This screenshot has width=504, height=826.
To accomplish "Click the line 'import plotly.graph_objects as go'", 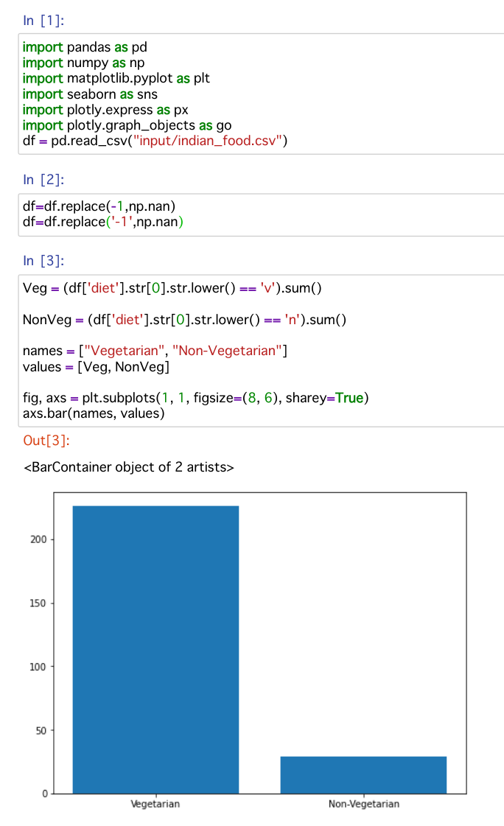I will coord(127,125).
